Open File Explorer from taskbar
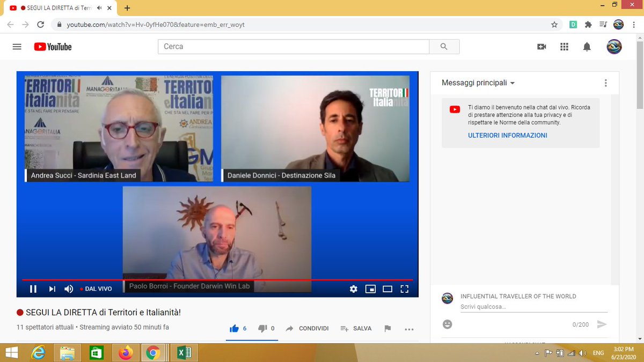This screenshot has height=362, width=644. coord(68,352)
